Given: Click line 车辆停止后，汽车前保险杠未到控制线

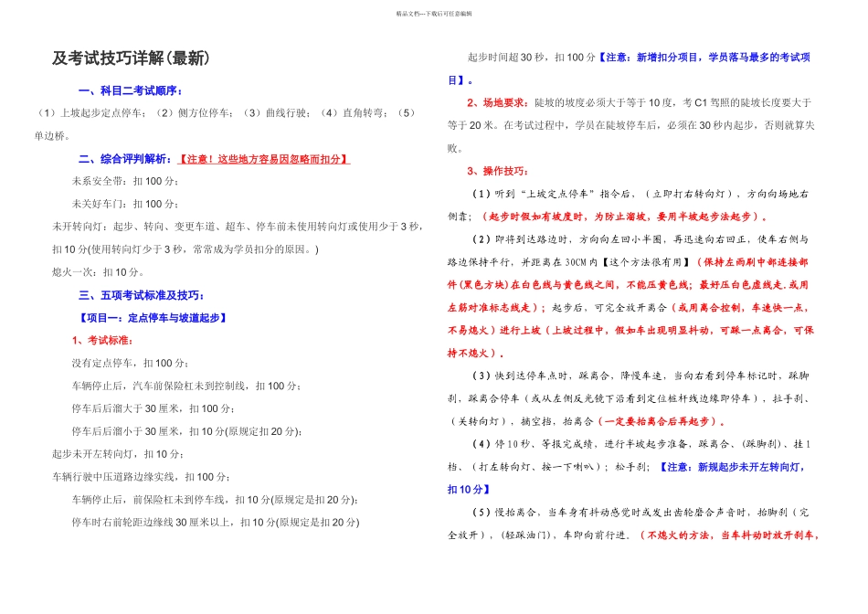Looking at the screenshot, I should click(186, 386).
